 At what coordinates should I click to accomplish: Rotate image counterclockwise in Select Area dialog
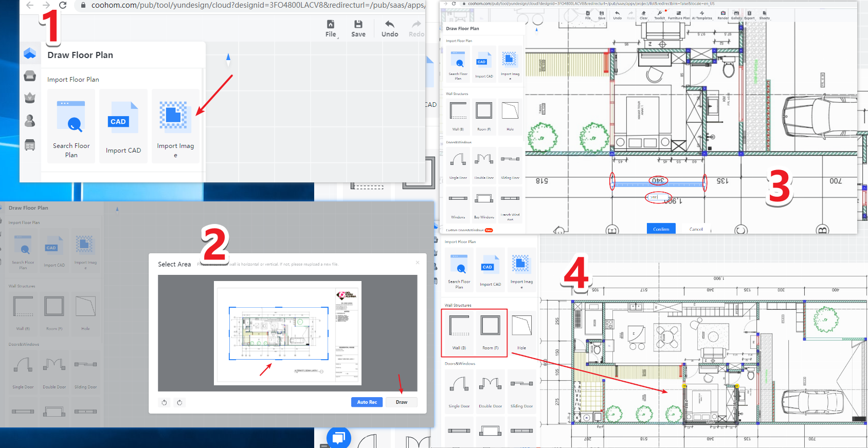pyautogui.click(x=164, y=402)
